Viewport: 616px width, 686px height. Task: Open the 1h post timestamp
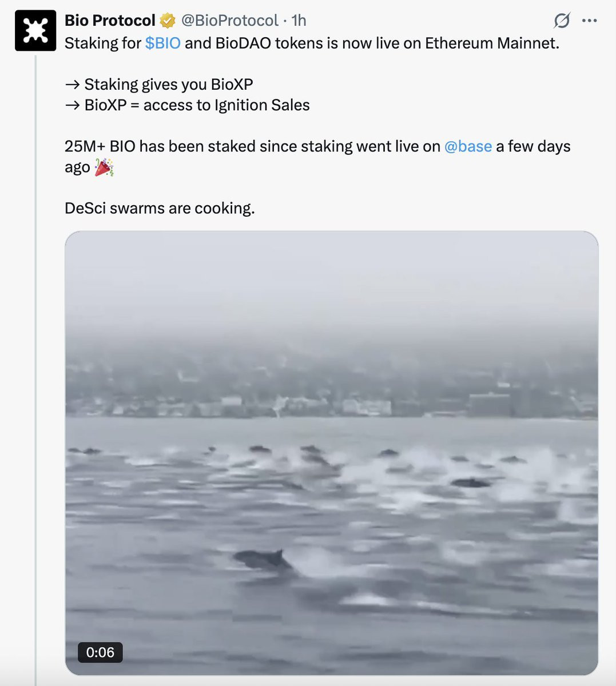299,21
